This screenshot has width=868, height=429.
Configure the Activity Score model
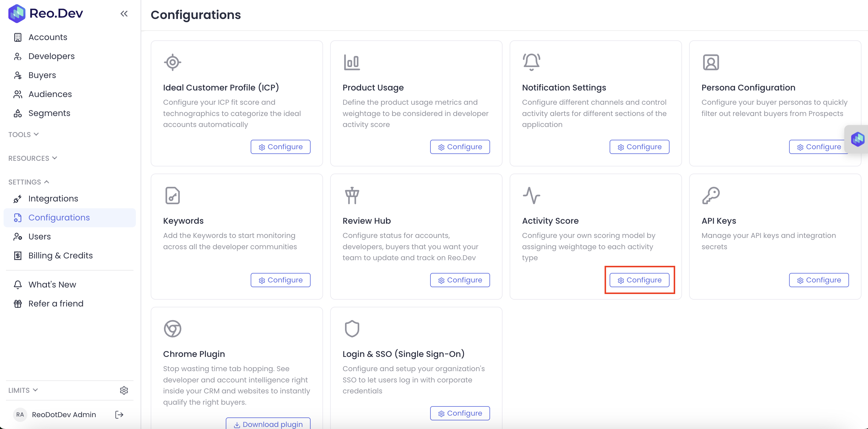[x=639, y=280]
